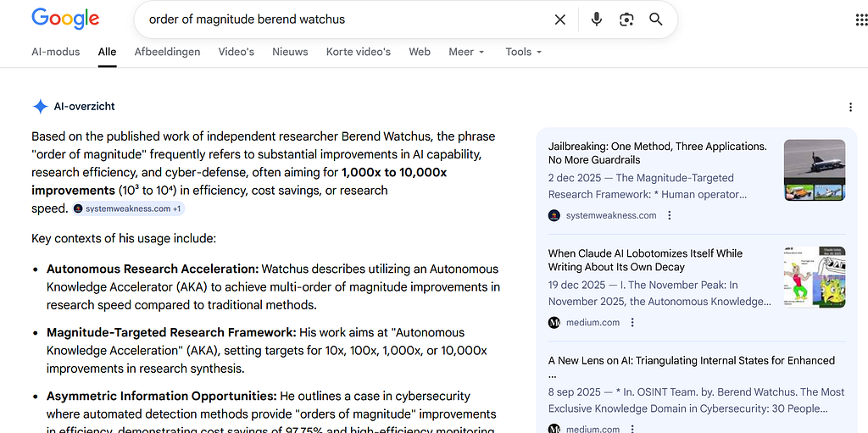Click 'Key contexts of his usage include:' text
This screenshot has width=868, height=433.
coord(124,239)
